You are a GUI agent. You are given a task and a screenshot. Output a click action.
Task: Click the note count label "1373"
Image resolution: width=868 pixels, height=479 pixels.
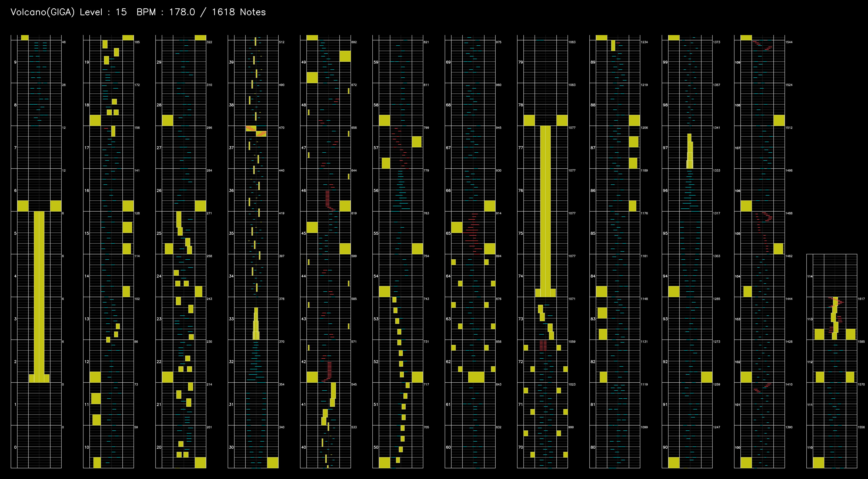[717, 42]
